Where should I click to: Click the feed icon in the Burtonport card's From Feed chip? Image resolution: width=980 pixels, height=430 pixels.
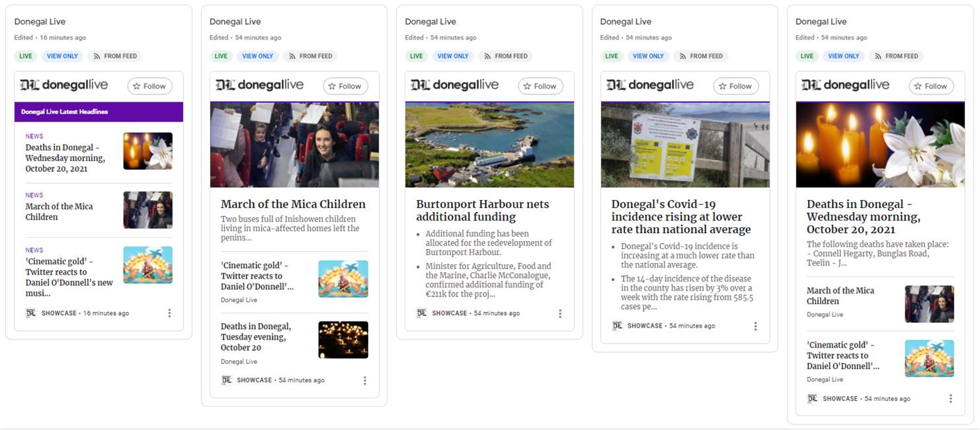(x=488, y=56)
